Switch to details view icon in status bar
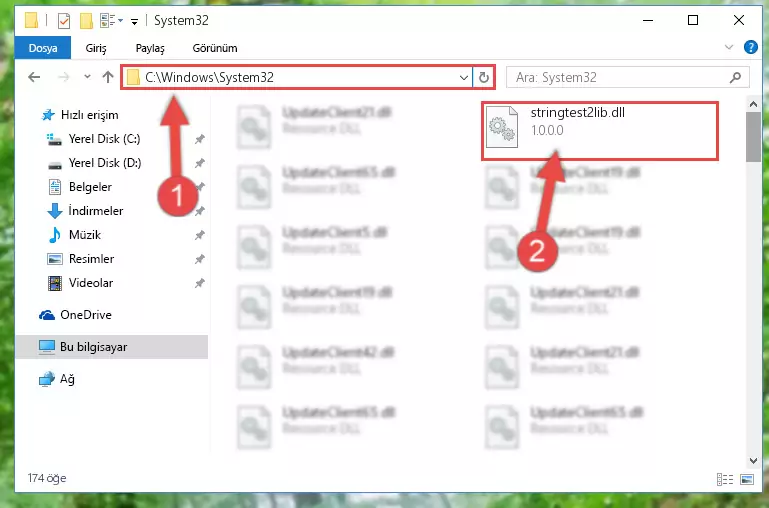The image size is (769, 508). tap(725, 479)
